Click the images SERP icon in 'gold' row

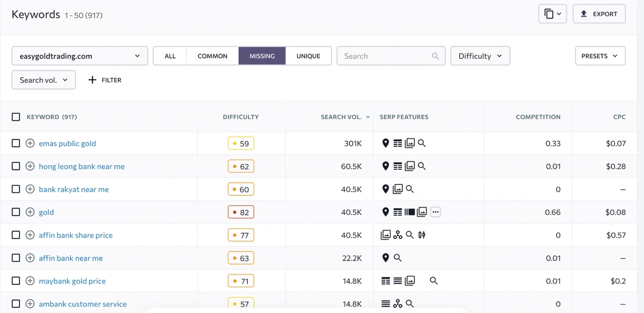[422, 212]
